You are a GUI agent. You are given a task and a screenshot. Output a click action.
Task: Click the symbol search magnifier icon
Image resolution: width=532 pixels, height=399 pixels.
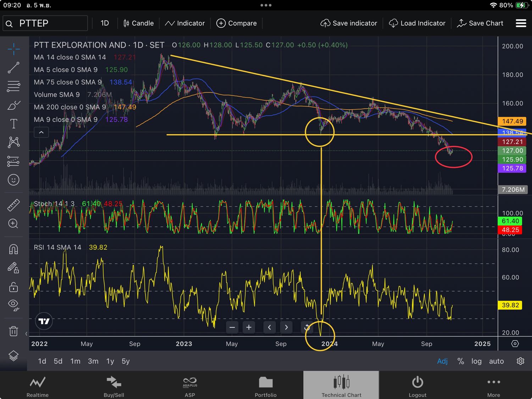click(x=9, y=24)
